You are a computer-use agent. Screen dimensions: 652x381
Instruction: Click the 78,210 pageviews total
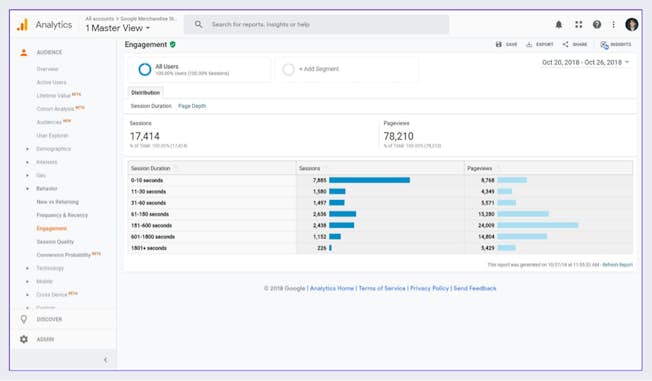[398, 136]
